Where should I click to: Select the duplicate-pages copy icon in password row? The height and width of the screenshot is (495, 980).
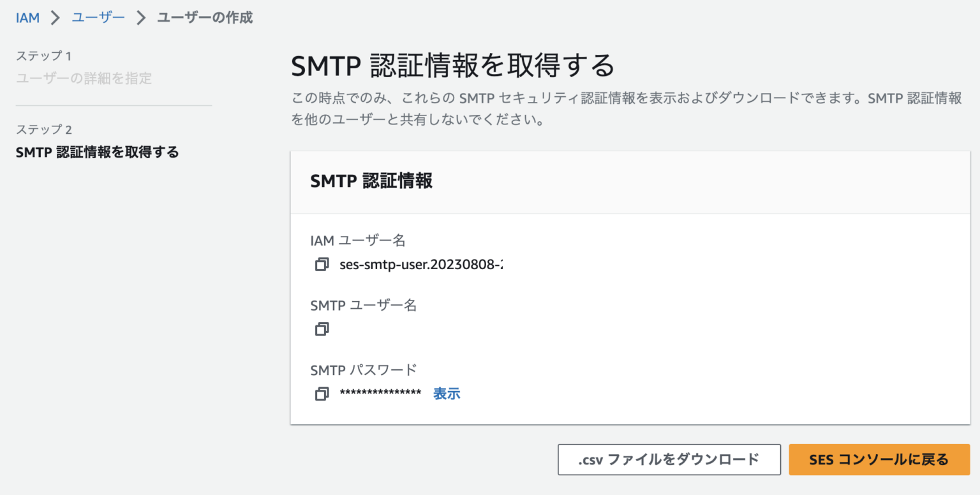click(322, 394)
